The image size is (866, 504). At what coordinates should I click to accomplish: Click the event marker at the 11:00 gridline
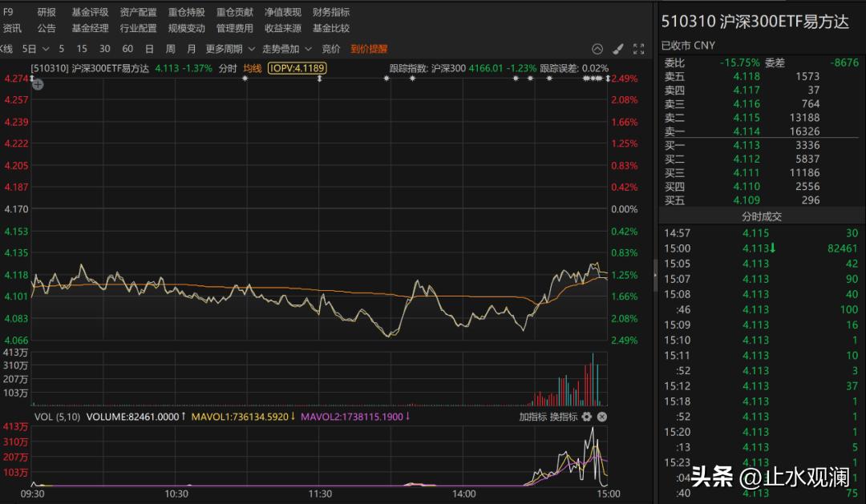[x=245, y=79]
